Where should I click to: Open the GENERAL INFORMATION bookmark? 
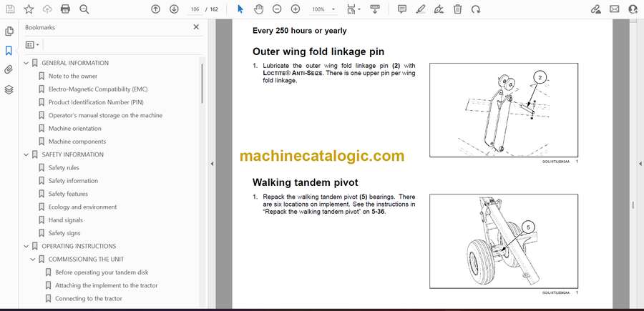point(75,63)
